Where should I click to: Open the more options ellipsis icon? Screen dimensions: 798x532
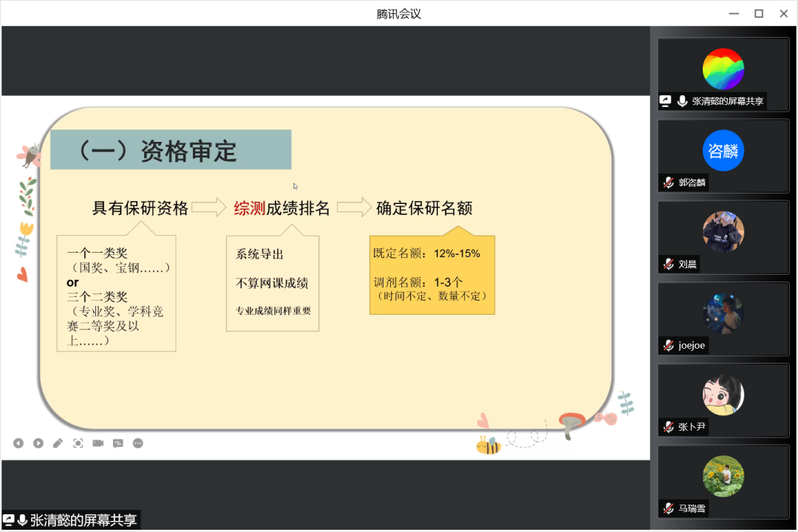(138, 443)
